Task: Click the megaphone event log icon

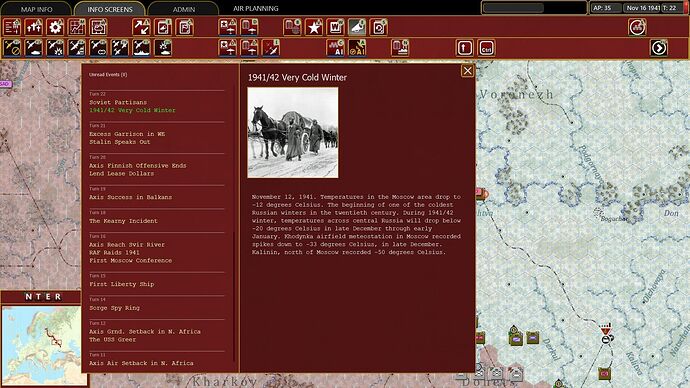Action: pyautogui.click(x=357, y=27)
